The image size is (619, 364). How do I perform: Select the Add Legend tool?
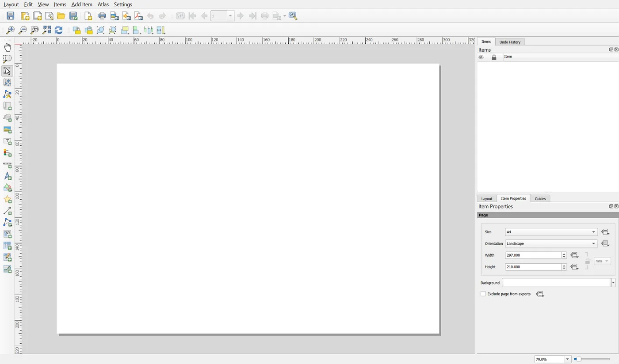[x=8, y=153]
